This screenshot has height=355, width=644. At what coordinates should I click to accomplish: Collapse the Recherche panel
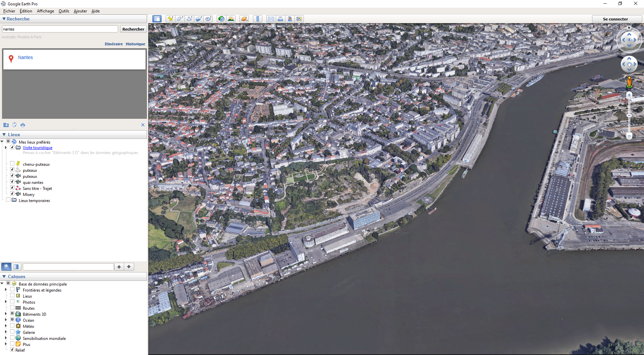click(4, 19)
